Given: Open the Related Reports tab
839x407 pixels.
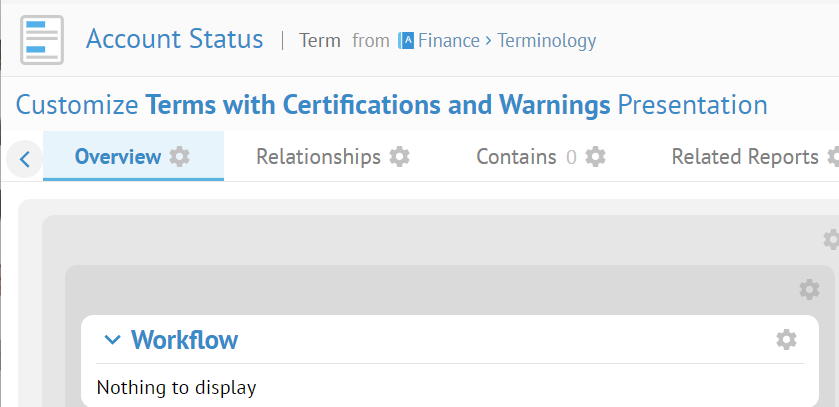Looking at the screenshot, I should [x=745, y=157].
